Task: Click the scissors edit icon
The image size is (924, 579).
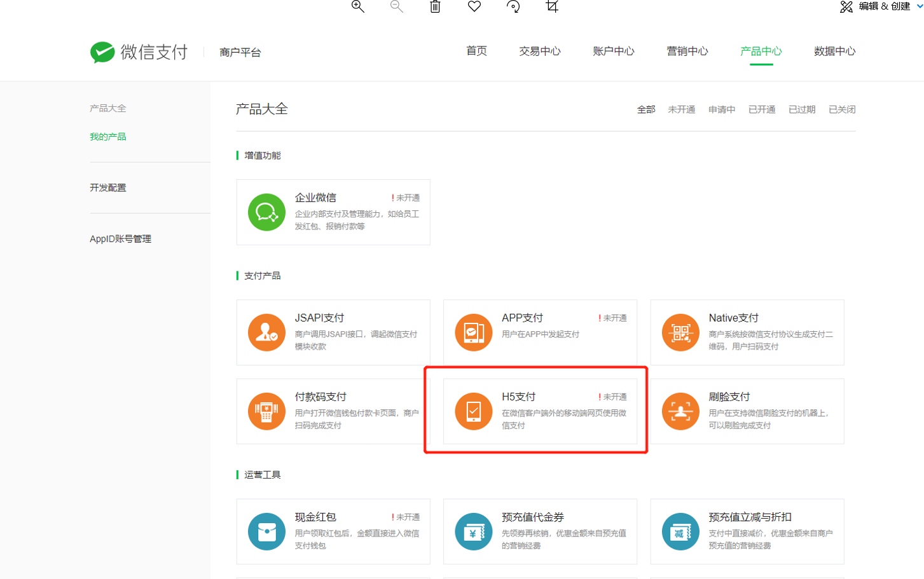Action: 846,6
